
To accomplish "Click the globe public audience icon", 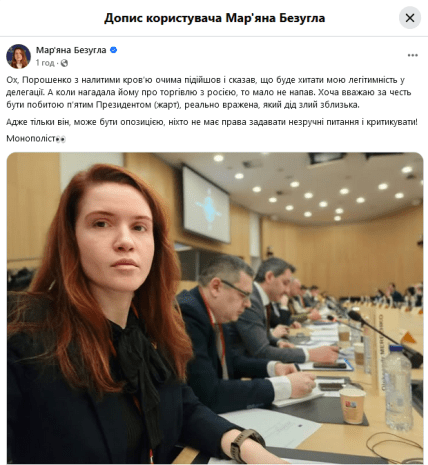I will coord(64,63).
